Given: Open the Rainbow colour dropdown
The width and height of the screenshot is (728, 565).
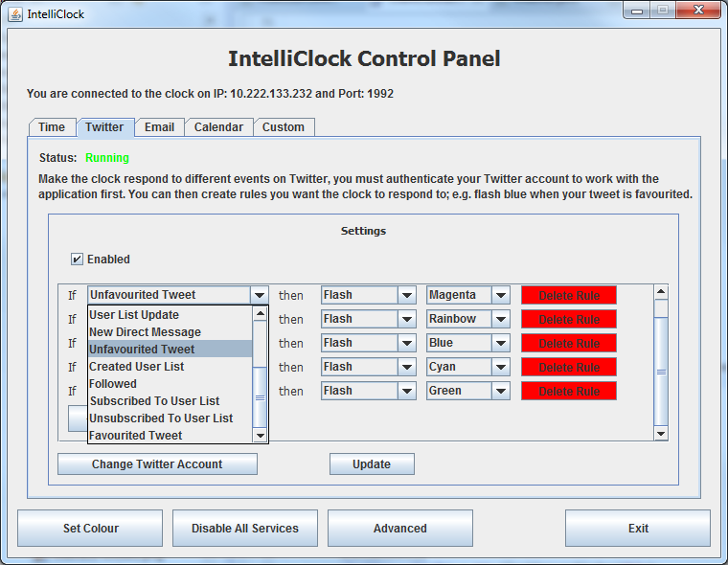Looking at the screenshot, I should (x=500, y=319).
